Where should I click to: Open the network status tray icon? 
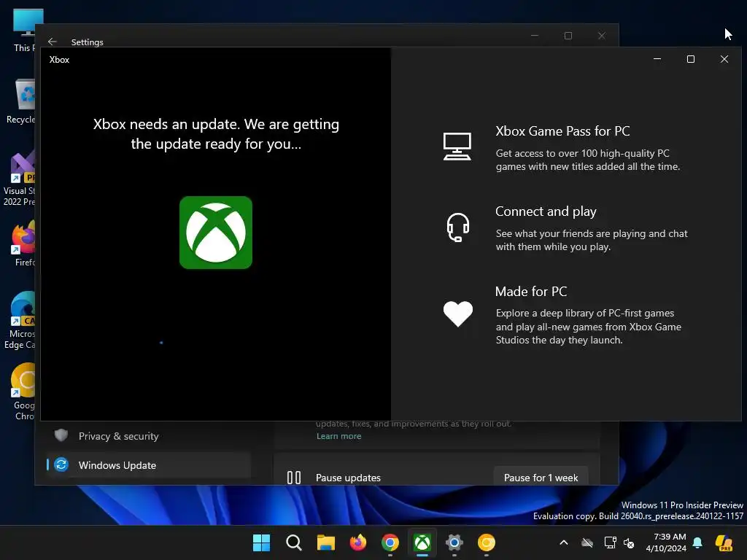610,542
